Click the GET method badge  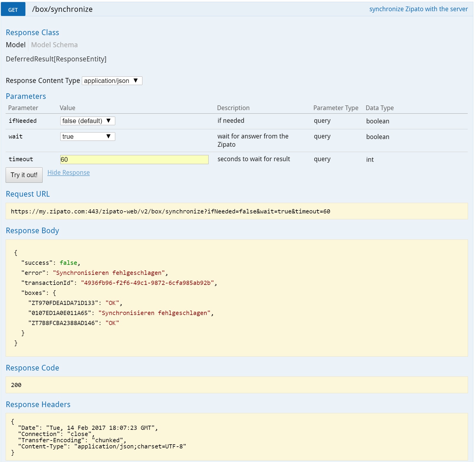pyautogui.click(x=13, y=9)
